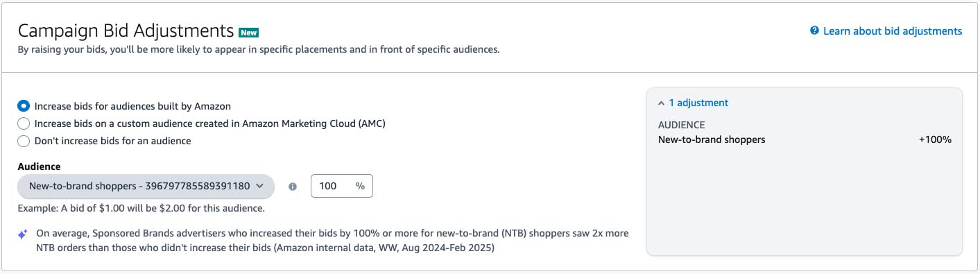
Task: Click the Campaign Bid Adjustments heading
Action: (x=126, y=31)
